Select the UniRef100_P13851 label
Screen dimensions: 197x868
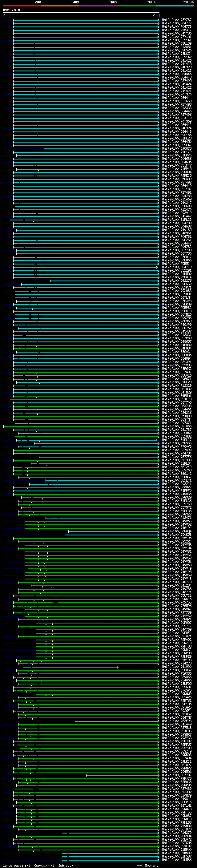[177, 47]
